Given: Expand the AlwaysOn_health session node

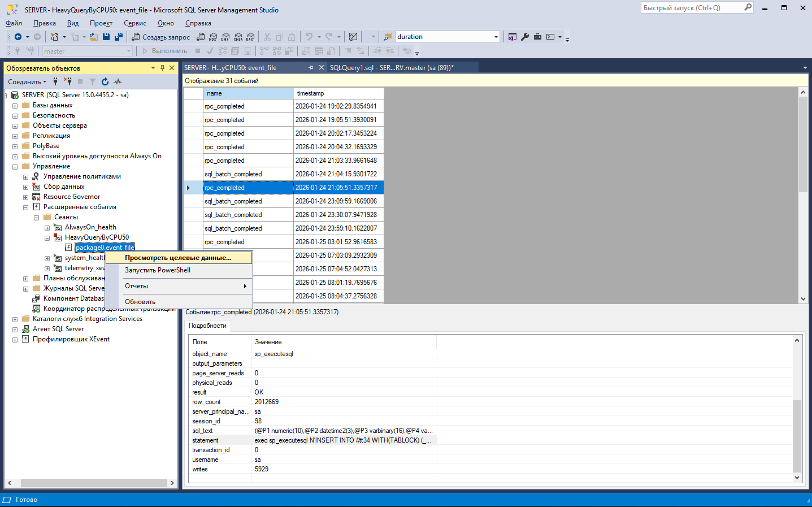Looking at the screenshot, I should pos(47,228).
